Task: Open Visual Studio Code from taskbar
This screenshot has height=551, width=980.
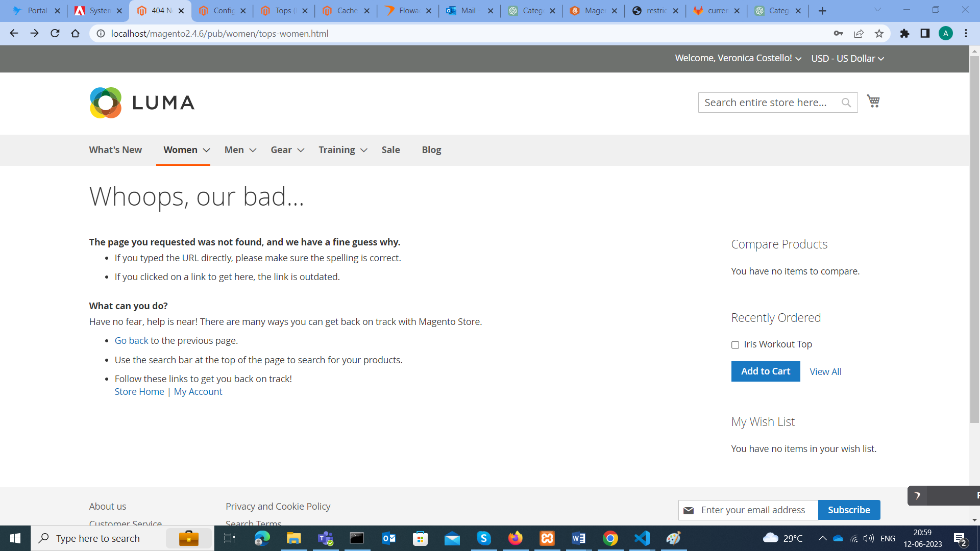Action: pos(642,538)
